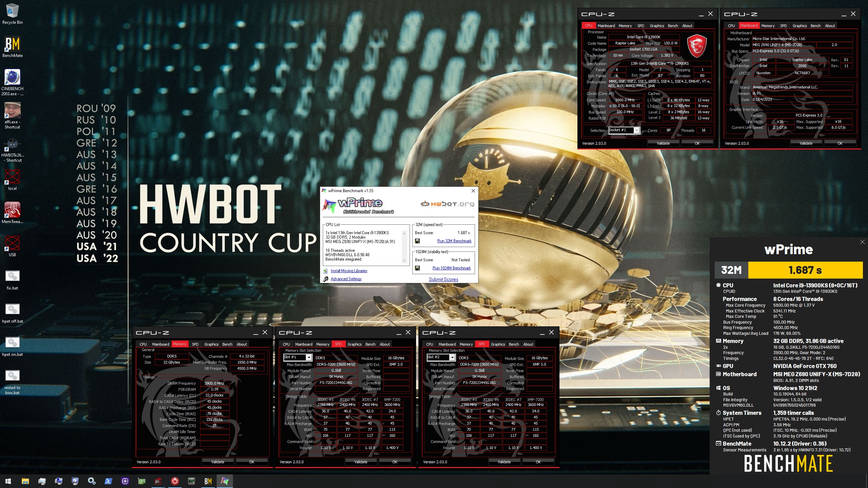Open the Slot #1 memory slot dropdown
The image size is (868, 488).
coord(309,357)
